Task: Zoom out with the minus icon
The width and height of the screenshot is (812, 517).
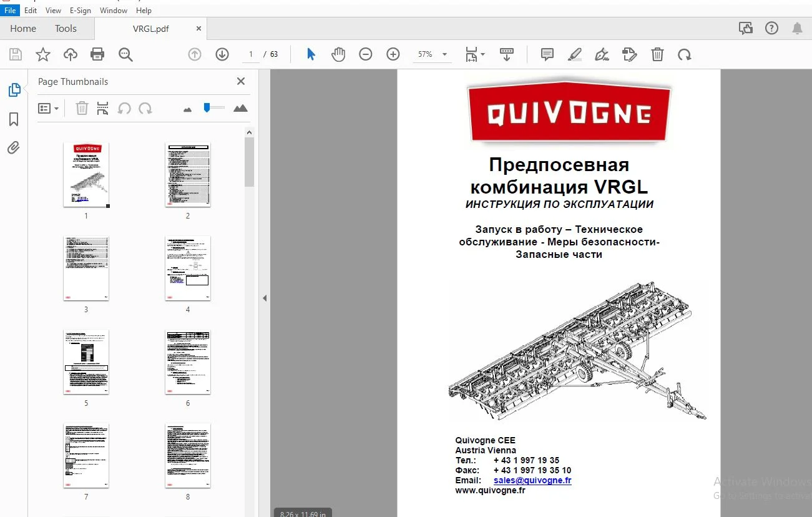Action: click(x=366, y=54)
